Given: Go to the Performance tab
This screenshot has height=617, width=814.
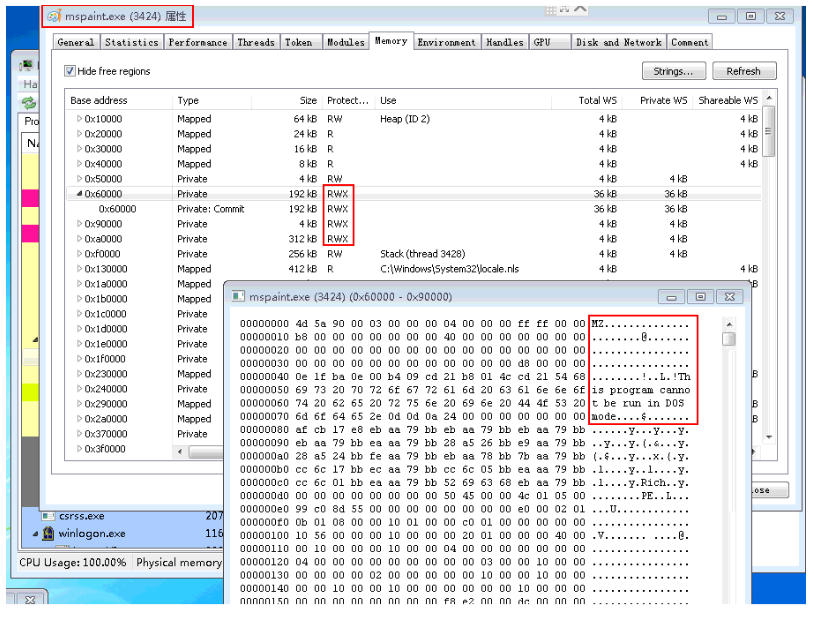Looking at the screenshot, I should tap(198, 43).
